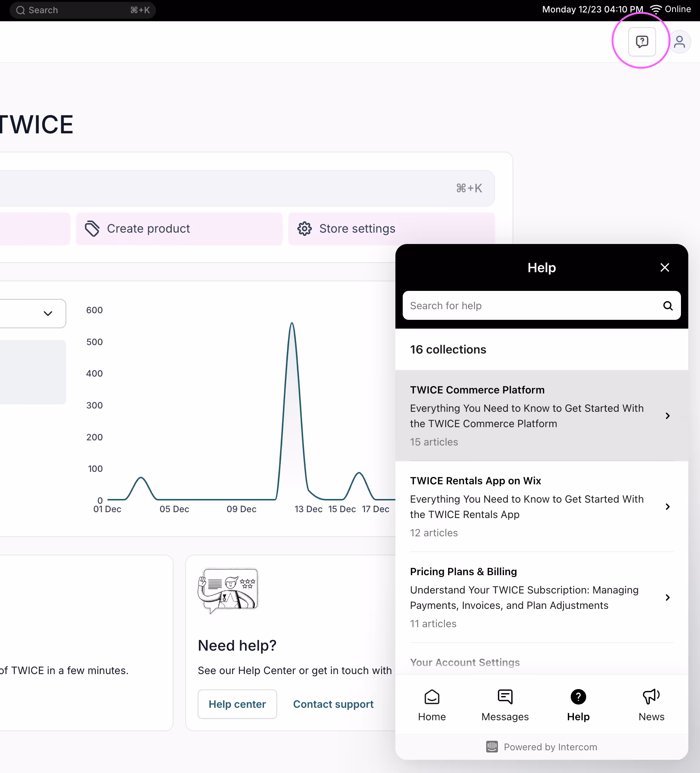Click the Create product tag icon

tap(92, 229)
